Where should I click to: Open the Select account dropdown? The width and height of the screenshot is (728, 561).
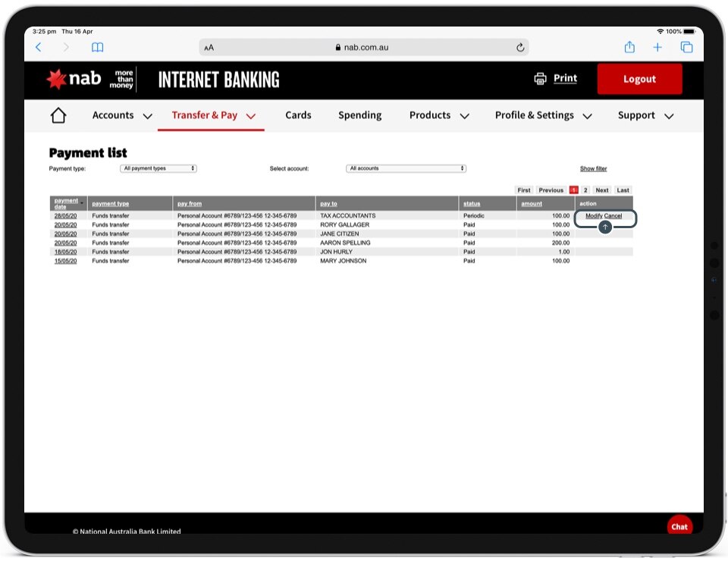(406, 168)
